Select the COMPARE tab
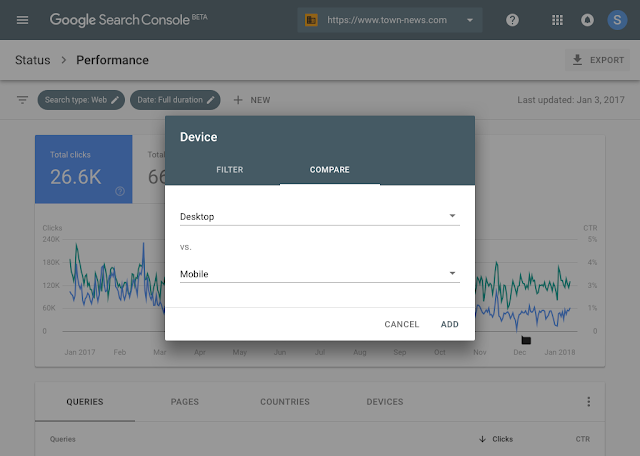 click(329, 170)
